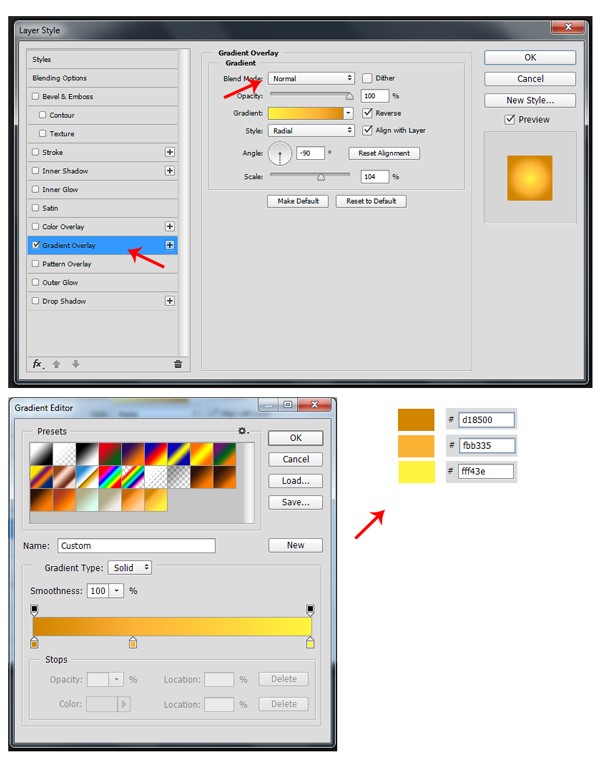The height and width of the screenshot is (761, 600).
Task: Click the Reset Alignment button
Action: pyautogui.click(x=384, y=153)
